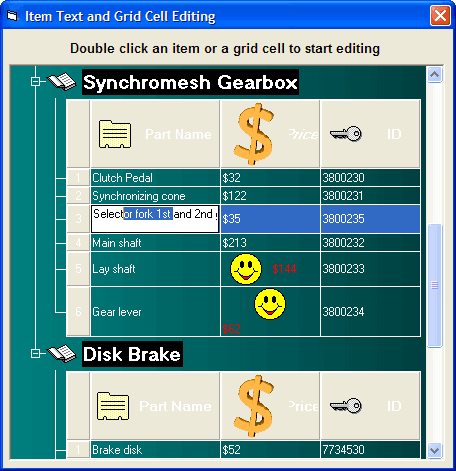456x471 pixels.
Task: Select the Disk Brake item label
Action: tap(132, 354)
